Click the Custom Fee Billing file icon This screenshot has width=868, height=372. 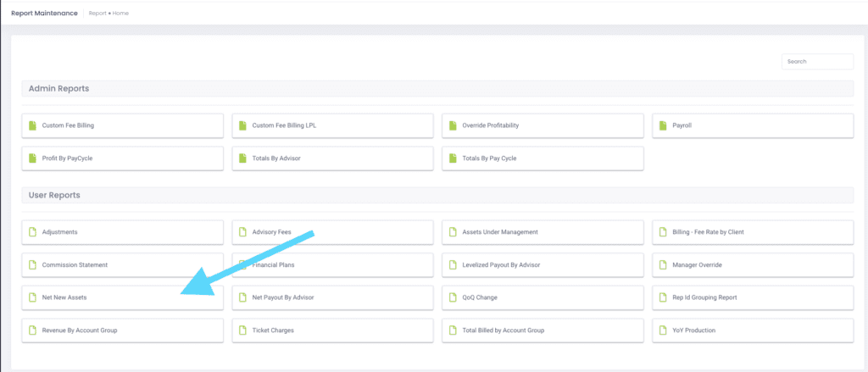(32, 125)
